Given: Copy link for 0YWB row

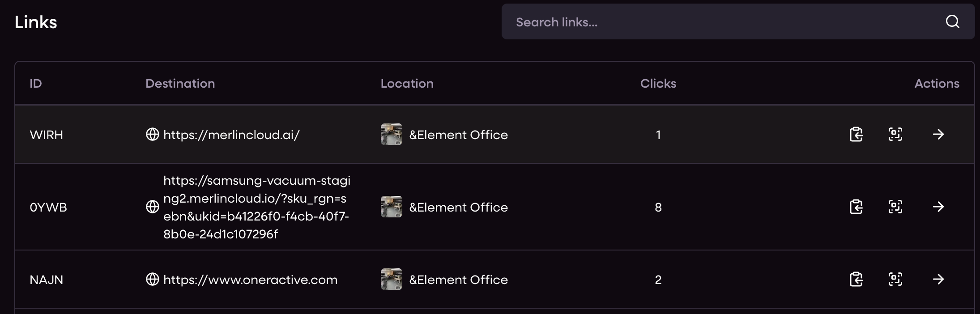Looking at the screenshot, I should coord(856,207).
